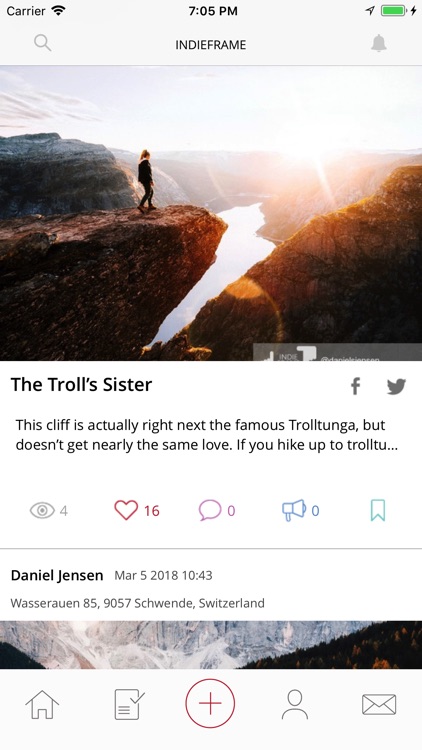Open the profile person tab
The image size is (422, 750).
(295, 704)
